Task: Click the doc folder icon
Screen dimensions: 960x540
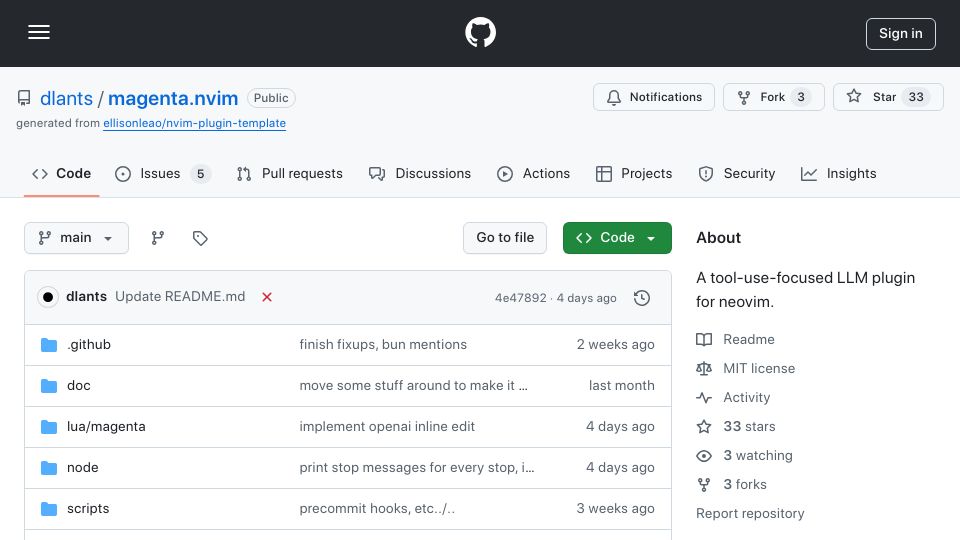Action: point(49,386)
